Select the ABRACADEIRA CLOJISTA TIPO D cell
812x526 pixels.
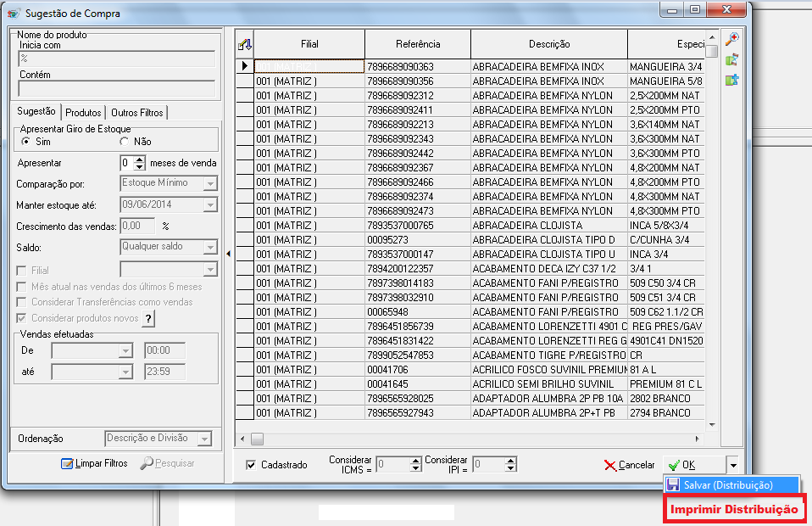[x=548, y=240]
